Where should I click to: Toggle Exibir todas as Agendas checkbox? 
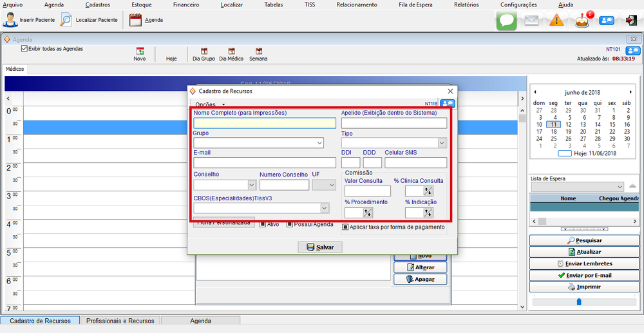coord(24,48)
